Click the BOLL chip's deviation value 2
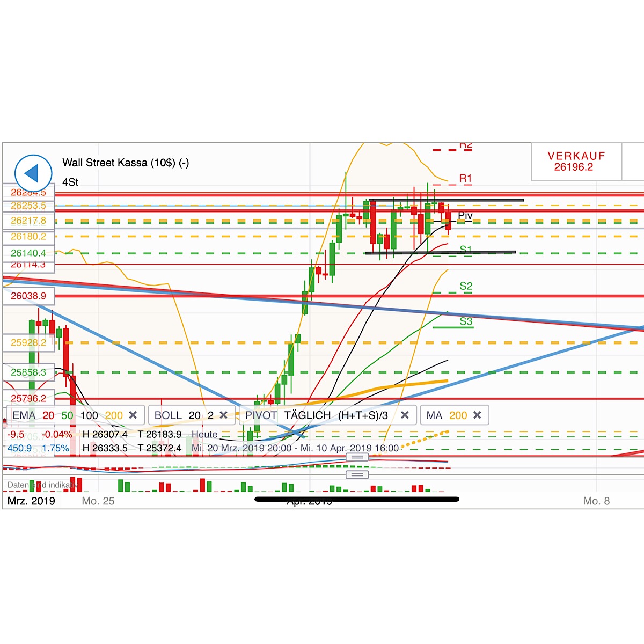This screenshot has width=644, height=644. coord(211,415)
